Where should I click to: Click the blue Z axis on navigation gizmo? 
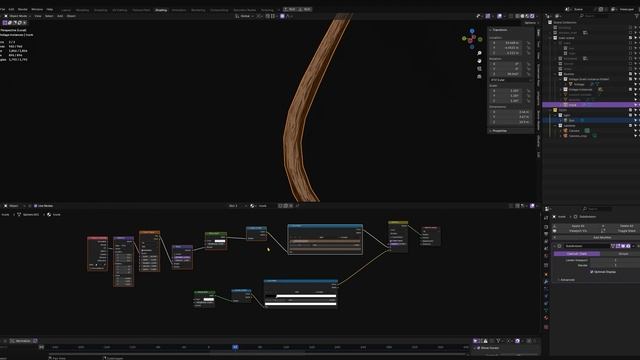pyautogui.click(x=472, y=31)
